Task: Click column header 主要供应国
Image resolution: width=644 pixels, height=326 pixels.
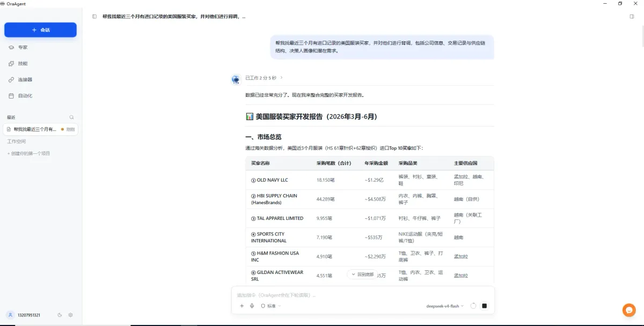Action: (x=466, y=163)
